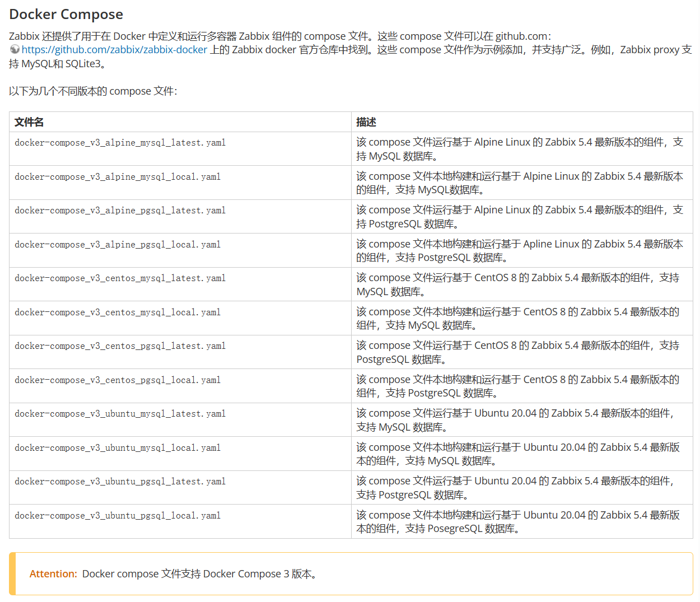This screenshot has width=700, height=602.
Task: Select docker-compose_v3_alpine_pgsql_latest.yaml file name
Action: tap(120, 211)
